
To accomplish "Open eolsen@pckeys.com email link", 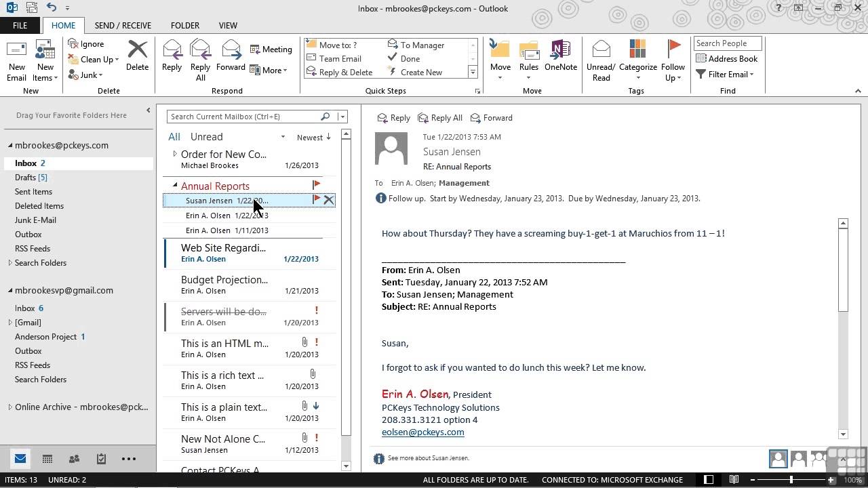I will pos(422,432).
